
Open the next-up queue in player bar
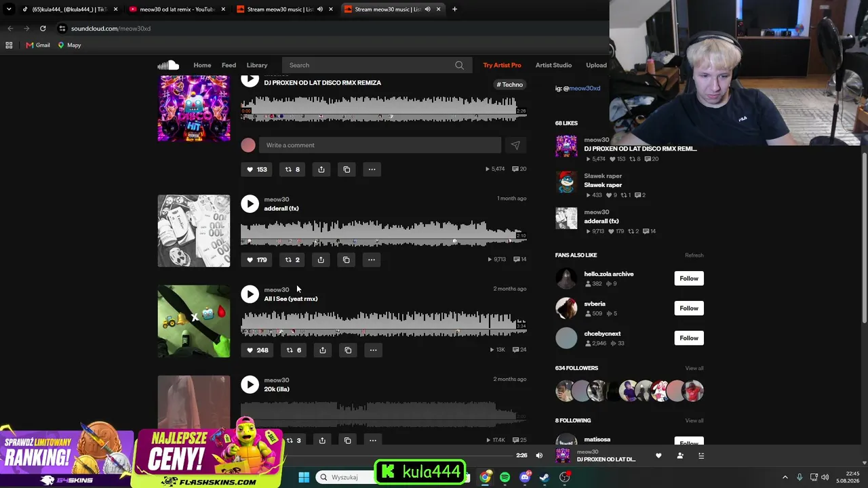click(x=701, y=456)
